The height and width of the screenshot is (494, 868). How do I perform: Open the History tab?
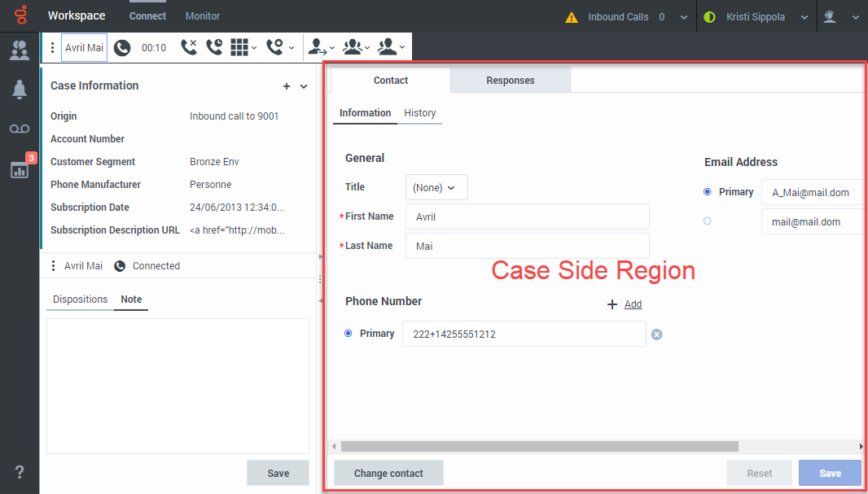coord(419,113)
